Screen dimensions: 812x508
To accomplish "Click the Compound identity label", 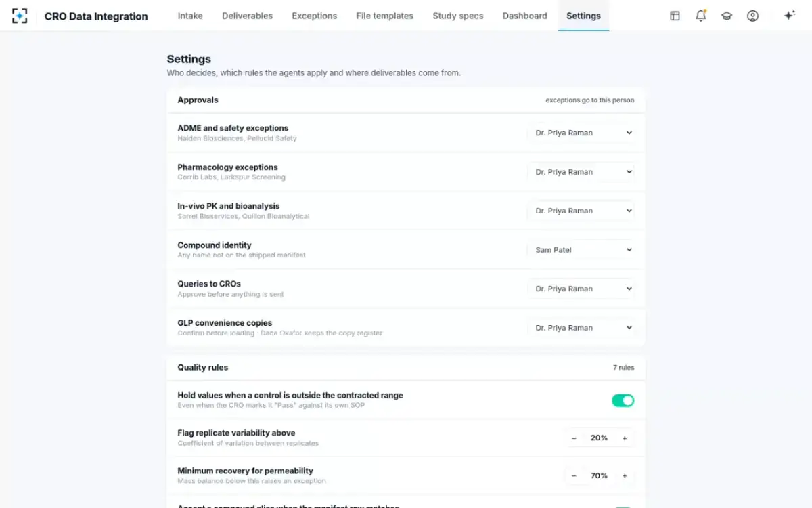I will click(215, 245).
